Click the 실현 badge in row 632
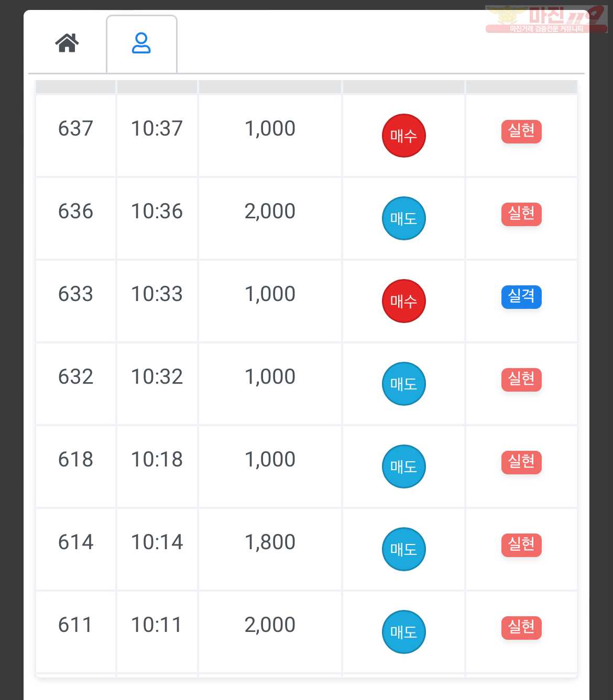613x700 pixels. 521,379
